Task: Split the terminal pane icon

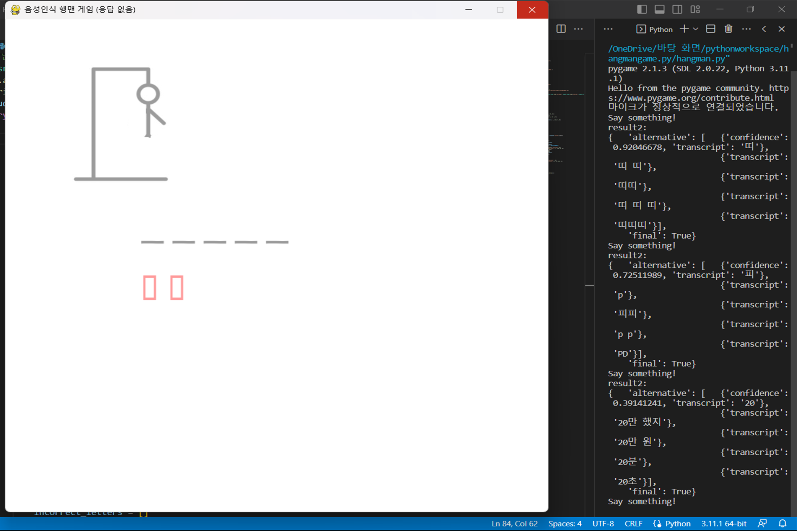Action: [710, 29]
